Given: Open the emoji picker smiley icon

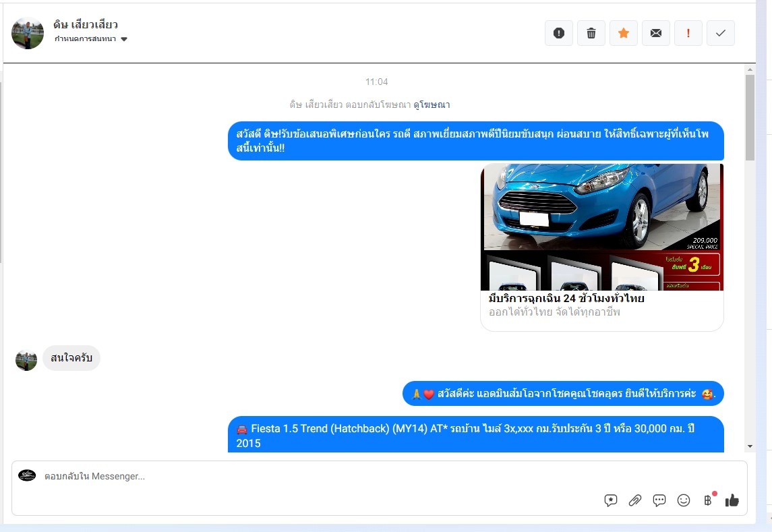Looking at the screenshot, I should tap(684, 500).
